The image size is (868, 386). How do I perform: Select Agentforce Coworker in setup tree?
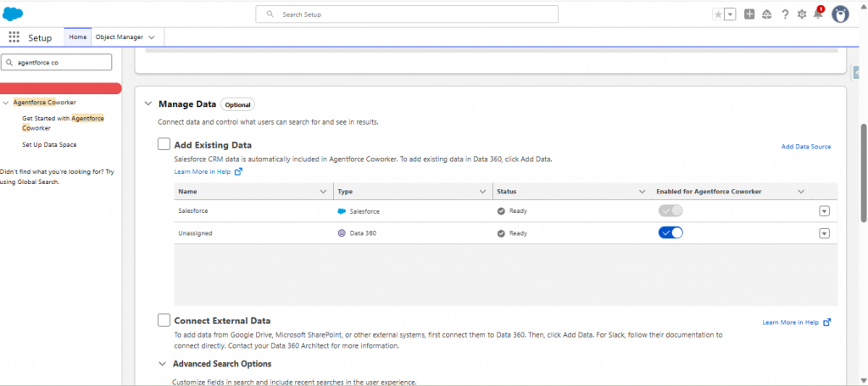[x=45, y=103]
